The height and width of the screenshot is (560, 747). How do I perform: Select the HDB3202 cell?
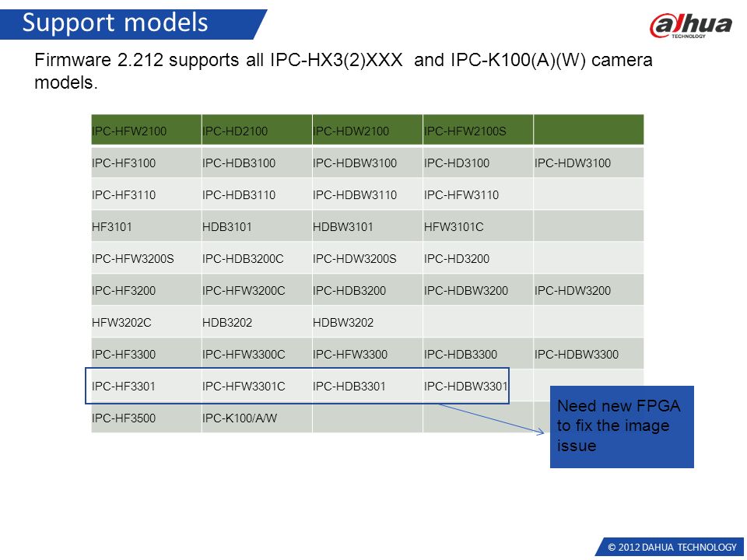[x=257, y=322]
